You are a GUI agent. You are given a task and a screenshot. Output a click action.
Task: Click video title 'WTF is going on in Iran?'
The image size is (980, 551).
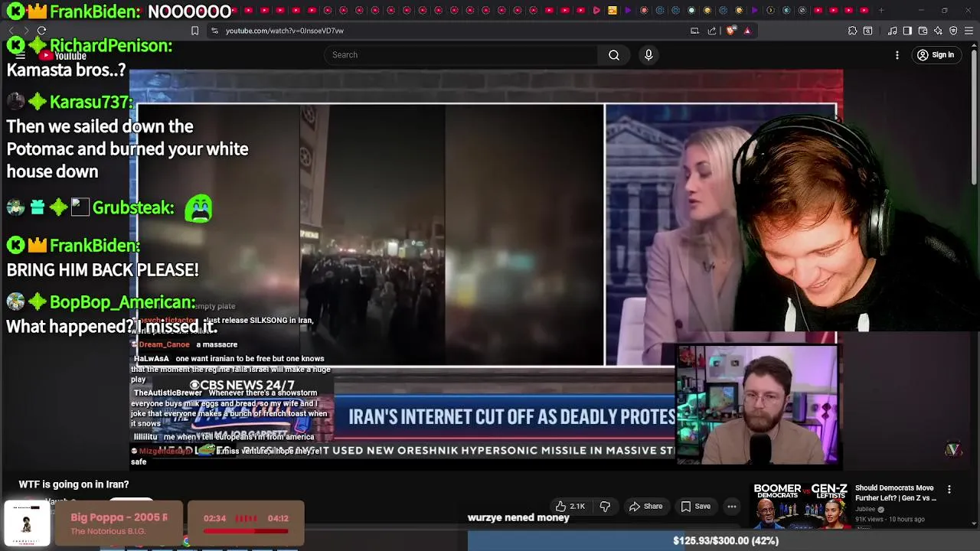pos(73,484)
